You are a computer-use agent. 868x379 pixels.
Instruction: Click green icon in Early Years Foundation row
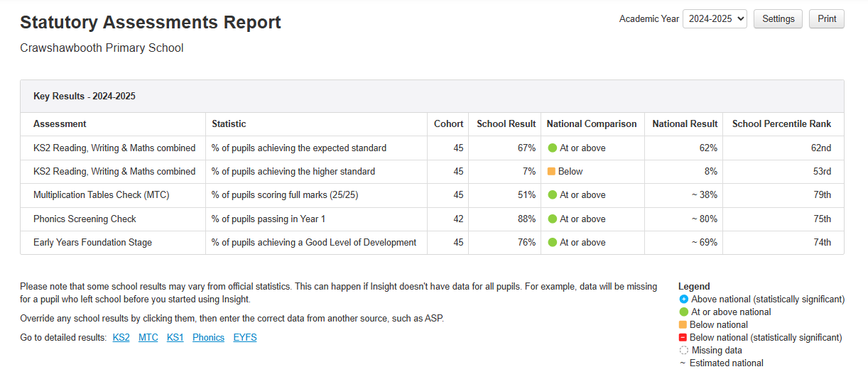(x=552, y=243)
